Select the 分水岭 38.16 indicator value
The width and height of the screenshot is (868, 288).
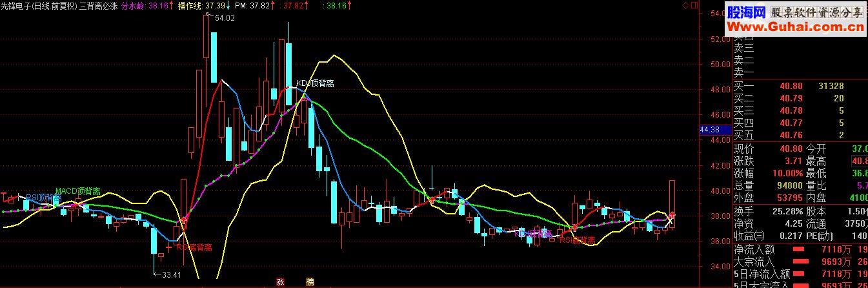pos(145,5)
